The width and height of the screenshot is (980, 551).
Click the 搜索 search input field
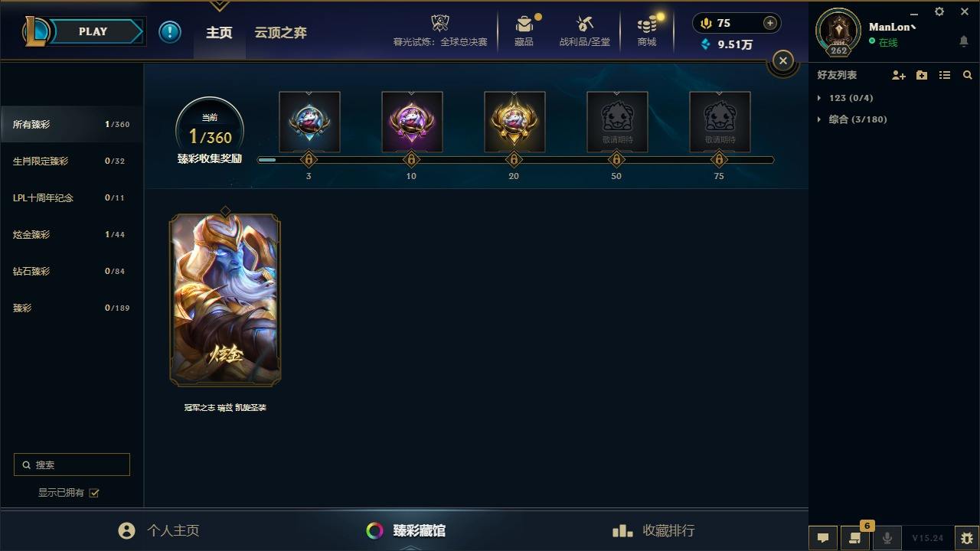72,465
